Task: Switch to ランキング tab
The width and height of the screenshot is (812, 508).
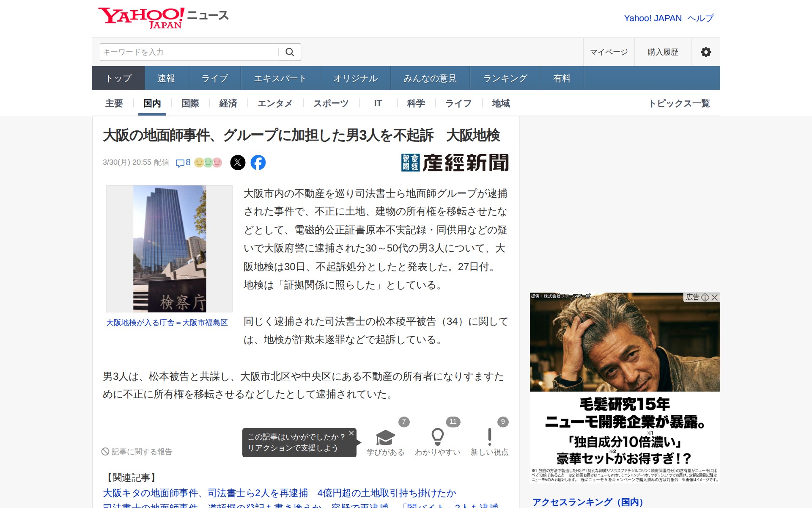Action: click(505, 78)
